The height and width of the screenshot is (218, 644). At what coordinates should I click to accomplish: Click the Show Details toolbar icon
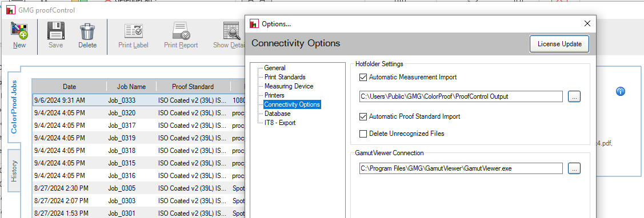[x=231, y=31]
